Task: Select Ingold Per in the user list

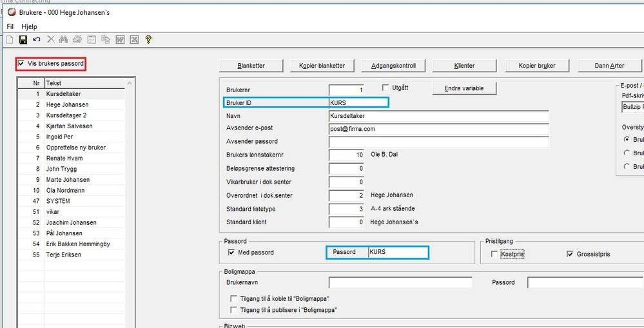Action: 71,137
